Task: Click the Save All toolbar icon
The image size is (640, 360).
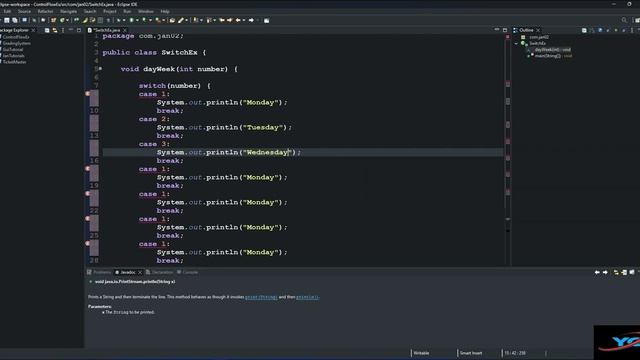Action: pyautogui.click(x=15, y=20)
